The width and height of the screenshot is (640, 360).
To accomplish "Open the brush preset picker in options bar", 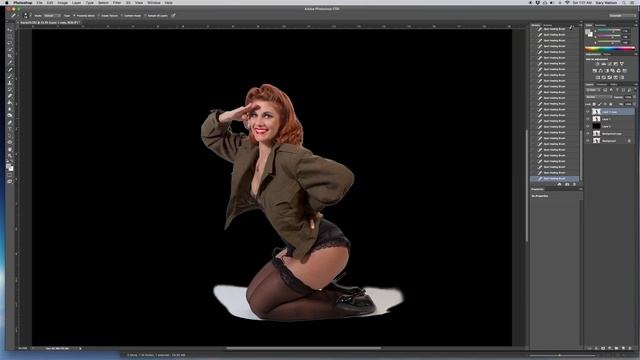I will 28,16.
